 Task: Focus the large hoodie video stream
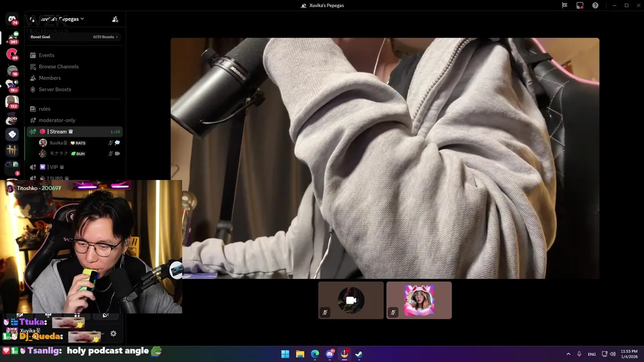tap(385, 158)
